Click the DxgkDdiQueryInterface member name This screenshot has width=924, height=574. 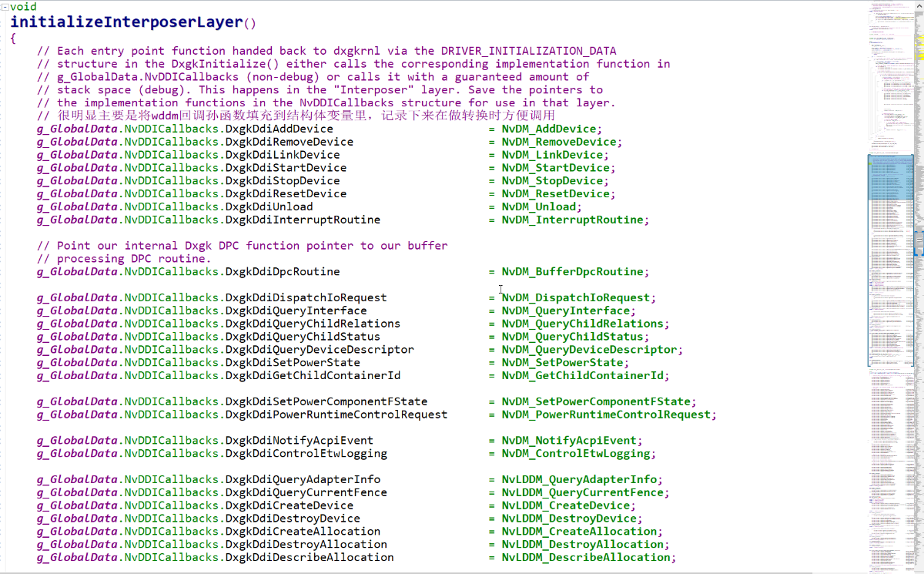click(x=296, y=311)
